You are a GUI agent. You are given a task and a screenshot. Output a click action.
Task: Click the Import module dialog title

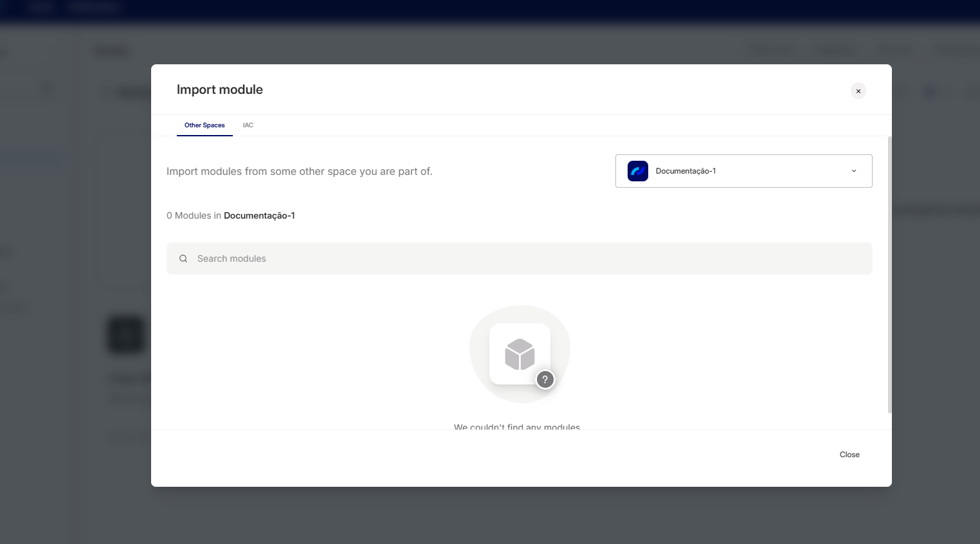coord(219,90)
